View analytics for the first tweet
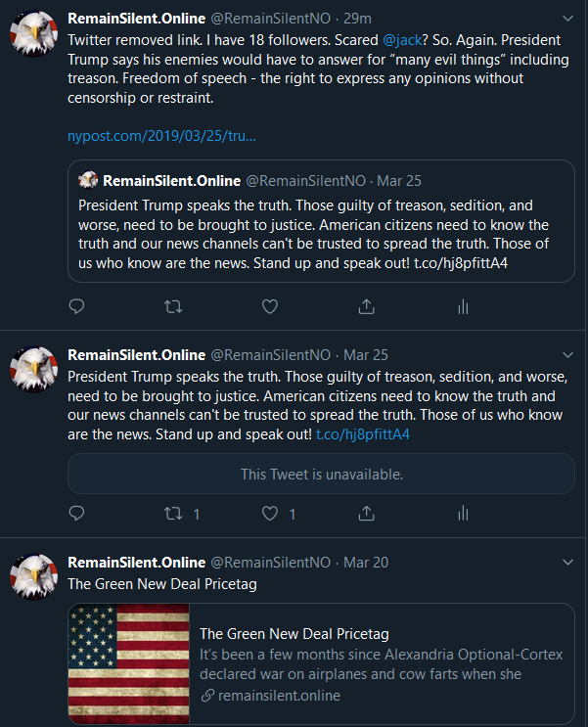588x727 pixels. coord(462,306)
